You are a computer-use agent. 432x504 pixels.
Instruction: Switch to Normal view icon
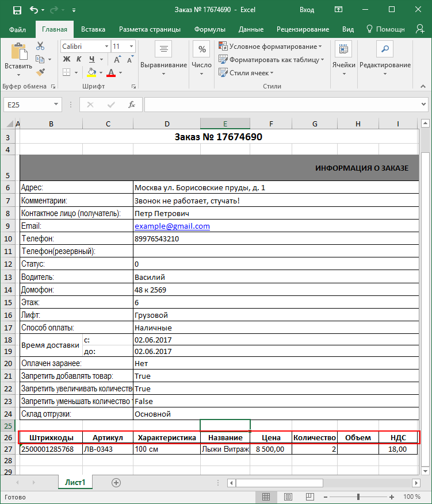(x=266, y=497)
